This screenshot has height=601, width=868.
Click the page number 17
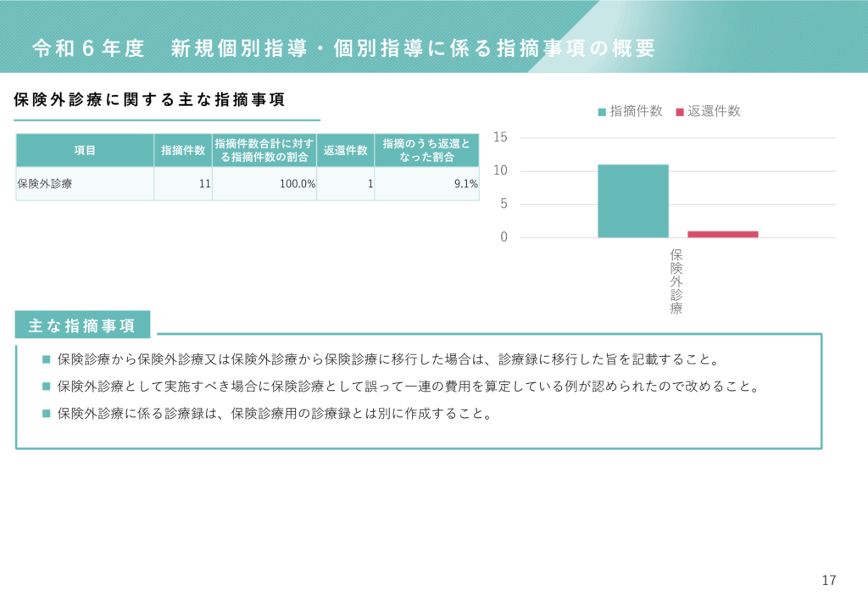[x=829, y=580]
